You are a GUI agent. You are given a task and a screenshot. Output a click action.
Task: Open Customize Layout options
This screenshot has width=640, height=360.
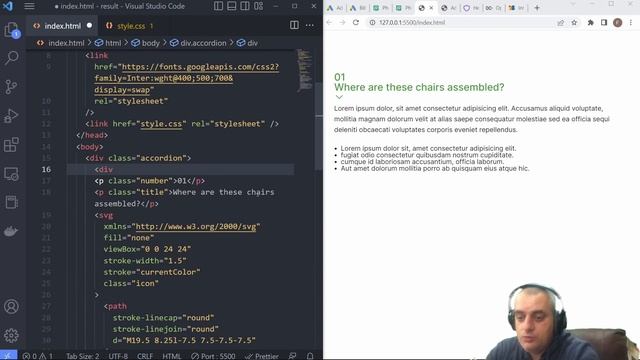258,6
